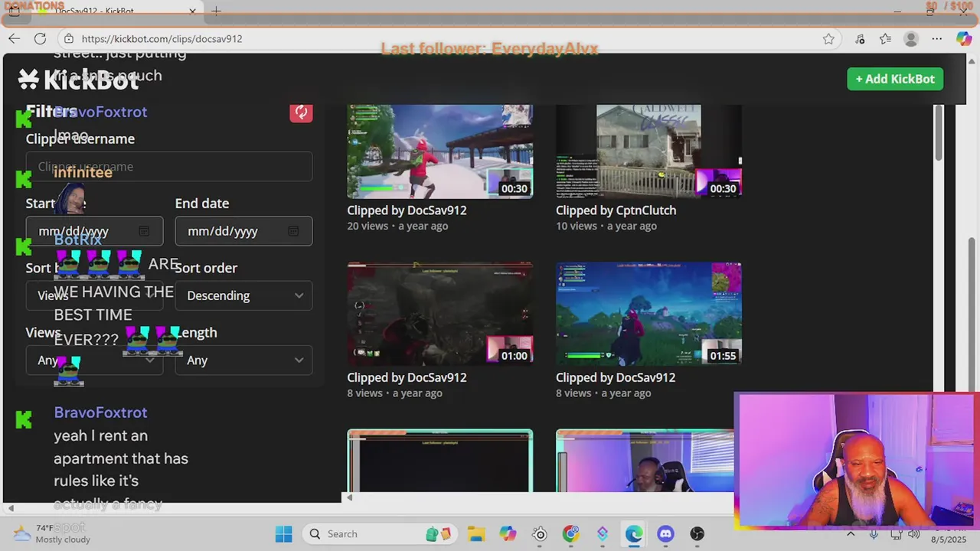This screenshot has height=551, width=980.
Task: Click the browser address bar URL
Action: pyautogui.click(x=162, y=38)
